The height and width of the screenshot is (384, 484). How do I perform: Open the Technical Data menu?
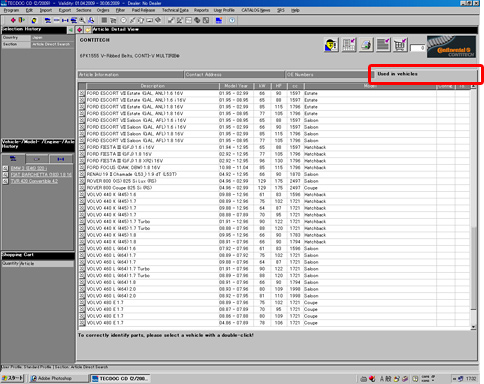pyautogui.click(x=175, y=10)
